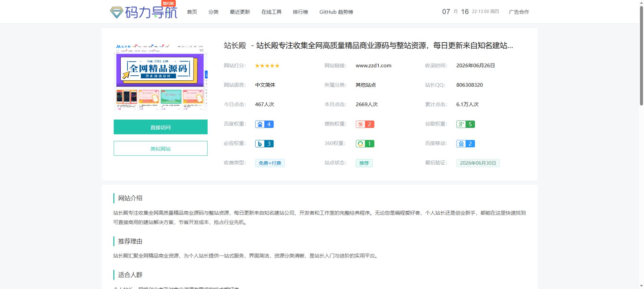
Task: Open the 排行榜 navigation item
Action: [301, 12]
